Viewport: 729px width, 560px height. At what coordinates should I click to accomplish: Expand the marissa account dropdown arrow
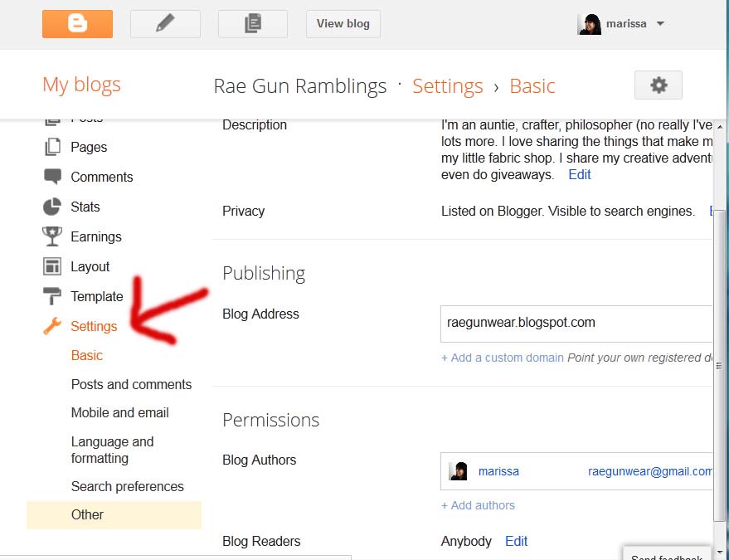click(x=660, y=24)
